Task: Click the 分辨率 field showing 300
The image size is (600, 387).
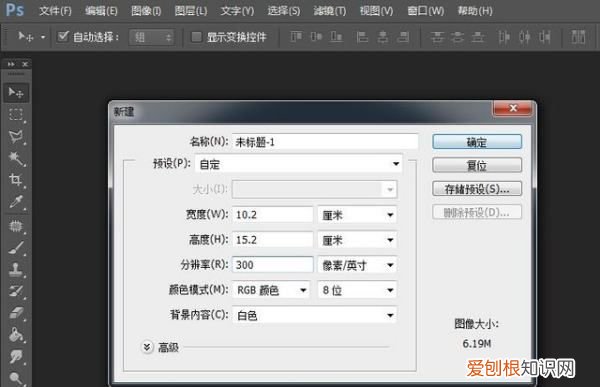Action: tap(272, 265)
